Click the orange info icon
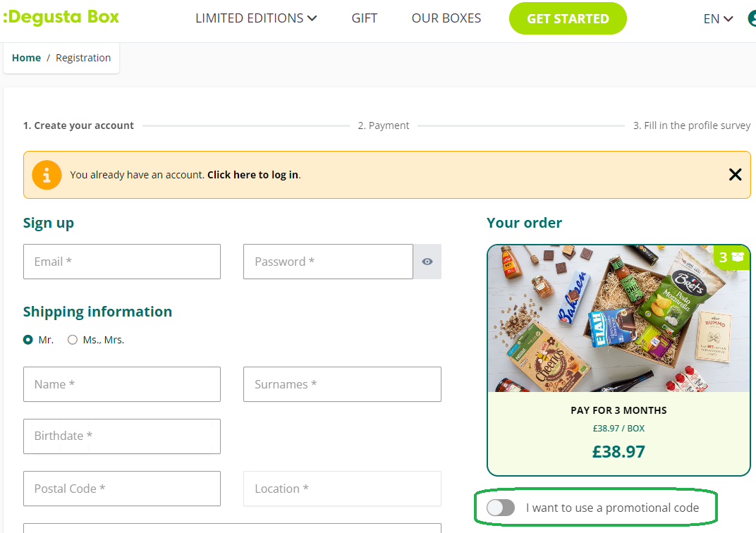756x533 pixels. click(x=47, y=175)
